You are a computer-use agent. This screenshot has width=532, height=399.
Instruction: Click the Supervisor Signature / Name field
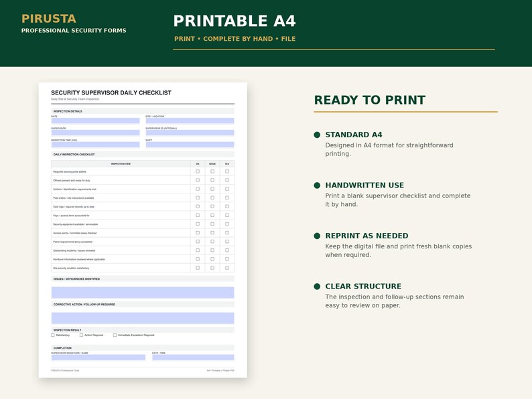[98, 357]
